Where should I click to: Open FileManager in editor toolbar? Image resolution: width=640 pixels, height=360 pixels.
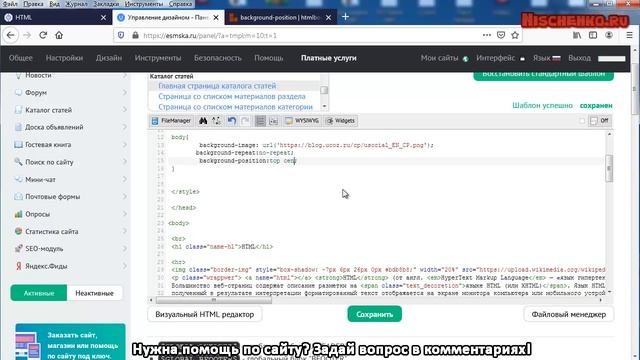click(x=171, y=121)
